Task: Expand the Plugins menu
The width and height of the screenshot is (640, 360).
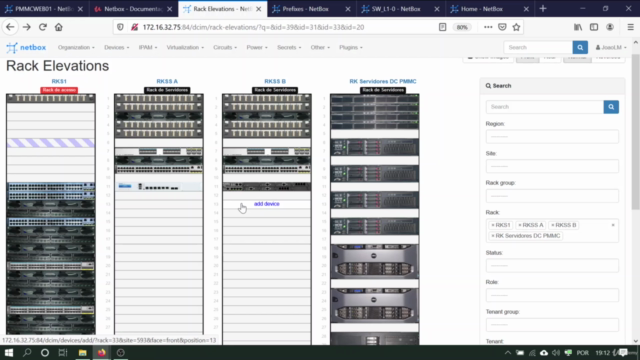Action: [351, 47]
